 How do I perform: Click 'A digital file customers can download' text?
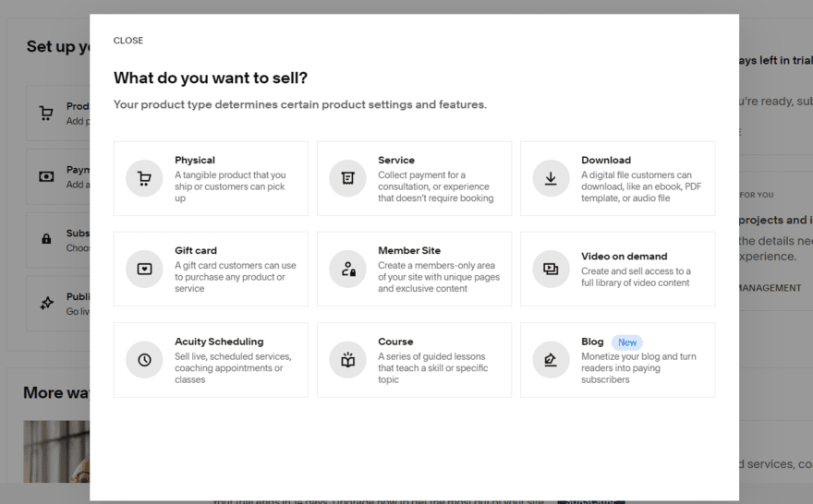(x=641, y=186)
